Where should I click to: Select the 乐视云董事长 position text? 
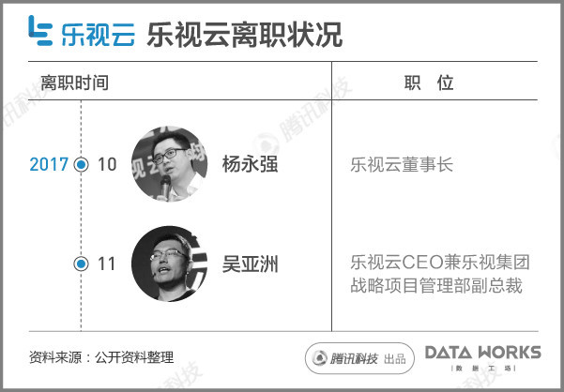click(x=401, y=165)
